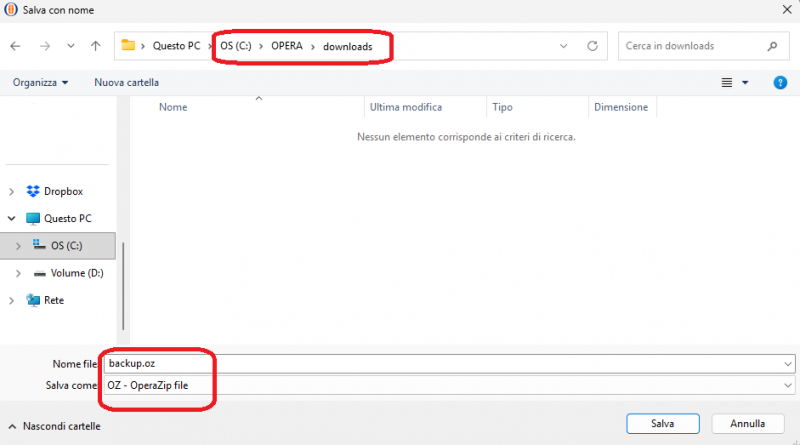Sort by Ultima modifica column header

pyautogui.click(x=406, y=107)
